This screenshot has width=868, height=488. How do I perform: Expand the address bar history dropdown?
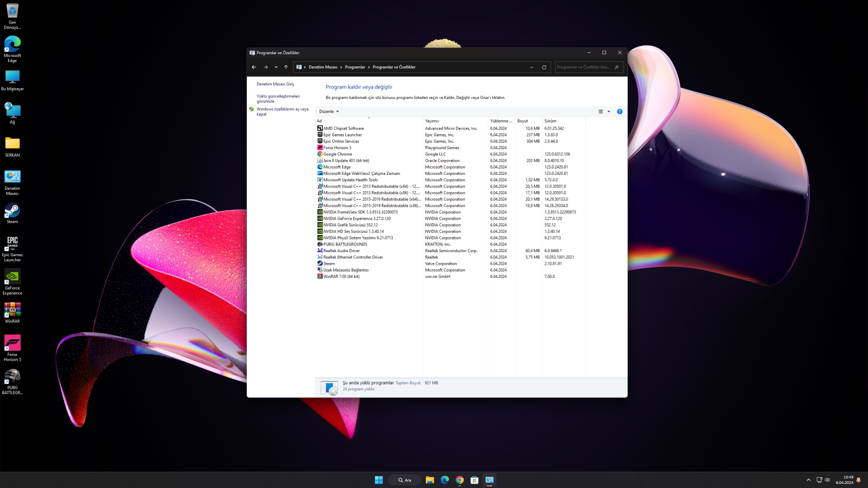pyautogui.click(x=532, y=67)
